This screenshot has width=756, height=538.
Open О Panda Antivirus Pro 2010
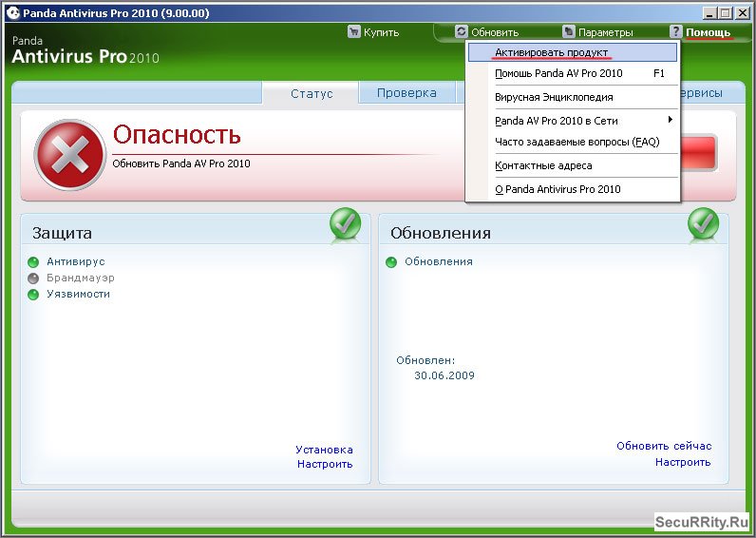point(573,189)
